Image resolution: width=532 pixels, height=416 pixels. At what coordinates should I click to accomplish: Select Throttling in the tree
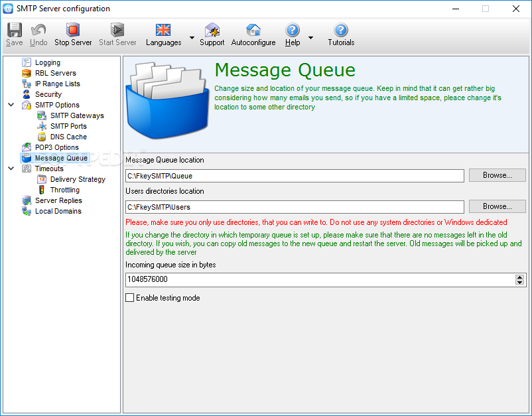[65, 190]
